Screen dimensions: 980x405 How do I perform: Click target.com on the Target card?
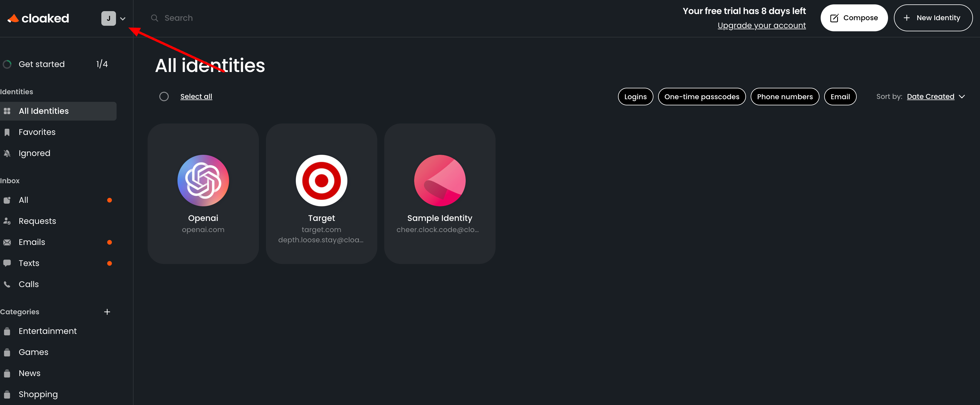point(322,230)
